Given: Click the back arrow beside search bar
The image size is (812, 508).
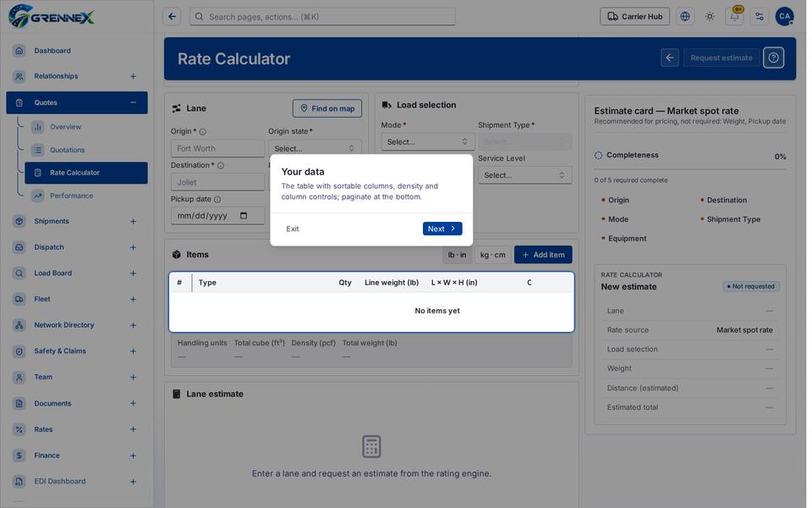Looking at the screenshot, I should 172,17.
